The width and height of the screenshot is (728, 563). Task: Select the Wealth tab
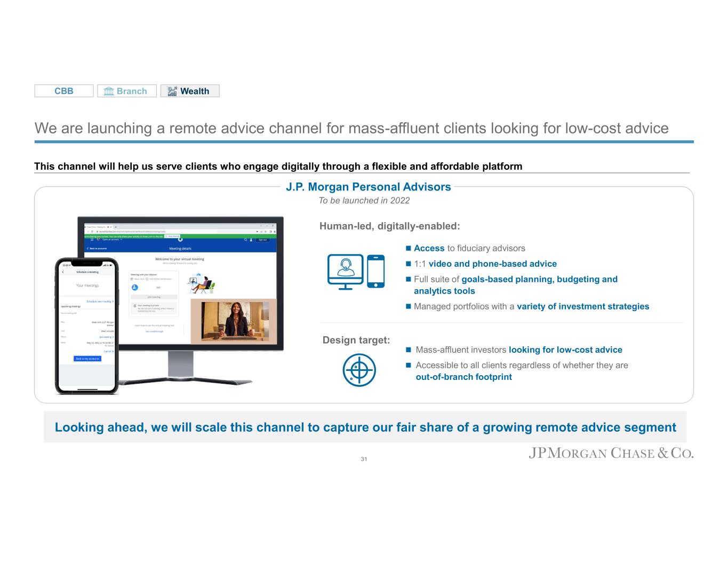190,91
